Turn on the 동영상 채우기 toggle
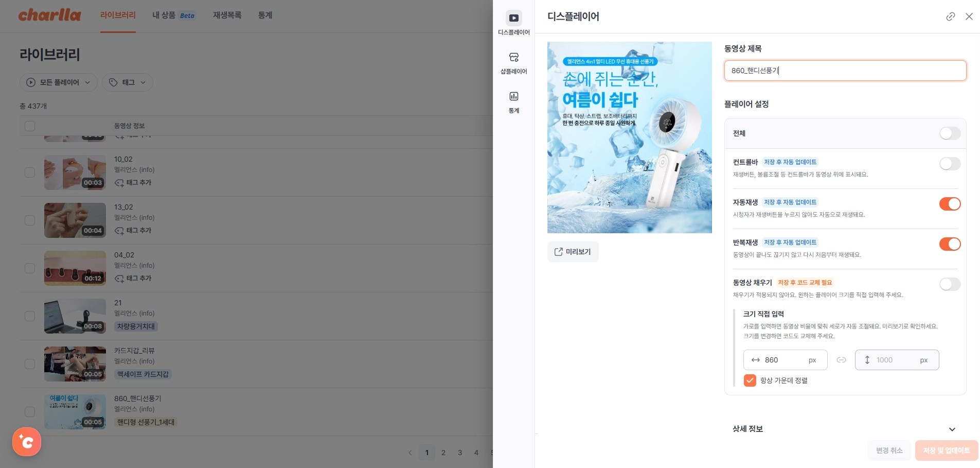The image size is (980, 468). click(950, 284)
